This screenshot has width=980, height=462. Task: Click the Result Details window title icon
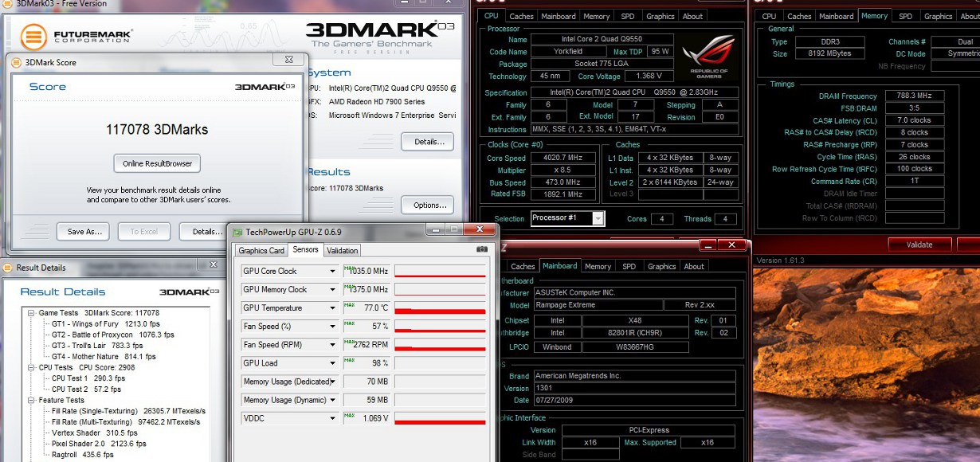point(9,268)
